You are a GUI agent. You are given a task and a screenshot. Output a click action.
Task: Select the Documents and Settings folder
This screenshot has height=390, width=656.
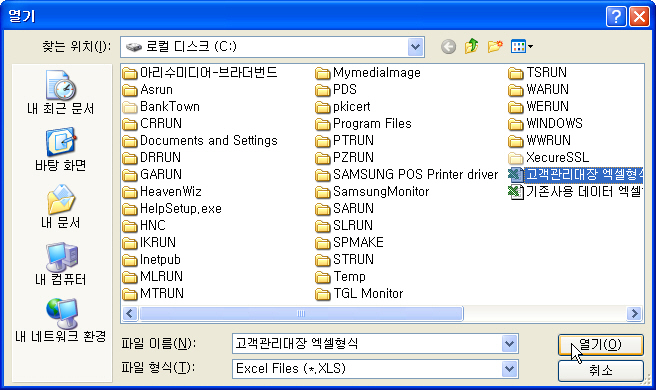point(200,141)
